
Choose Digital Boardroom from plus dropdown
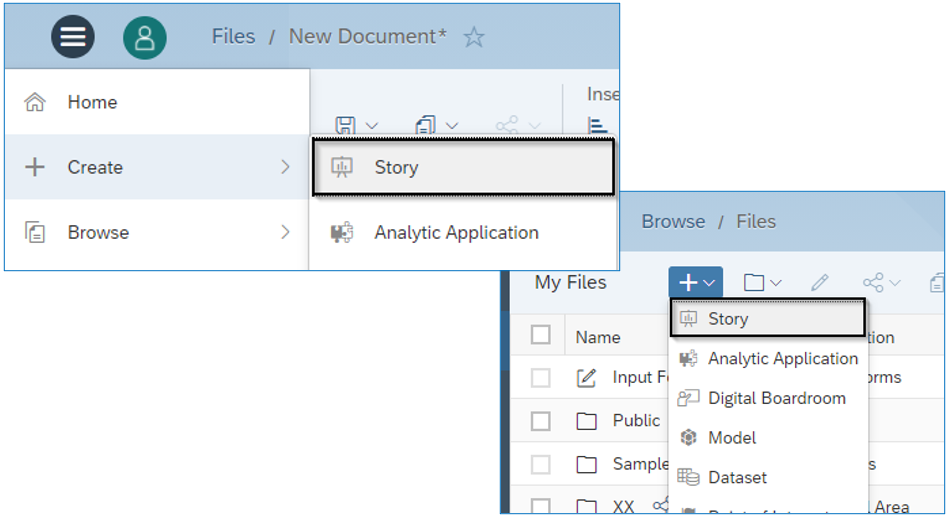[x=768, y=398]
